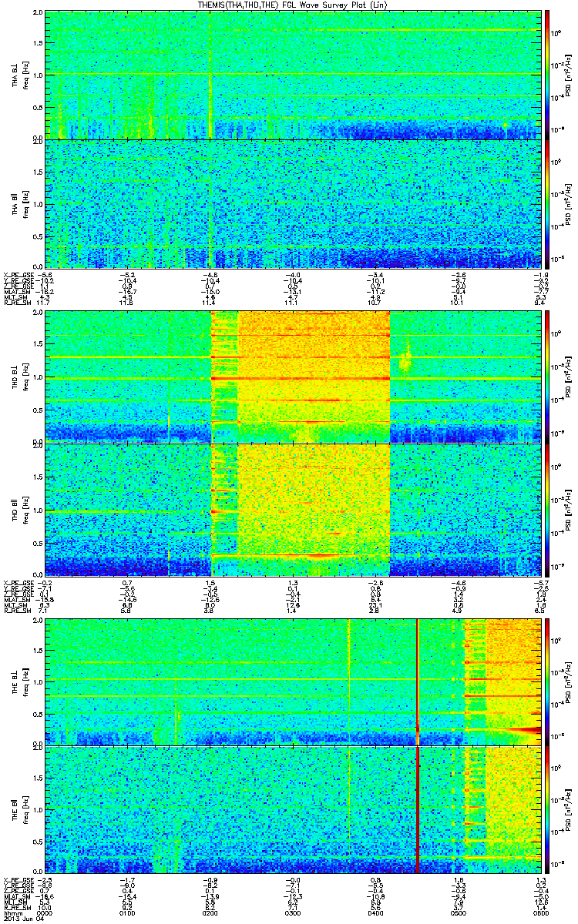Click the red vertical spike in THE B-perp spectrogram
Viewport: 578px width, 924px height.
(417, 682)
